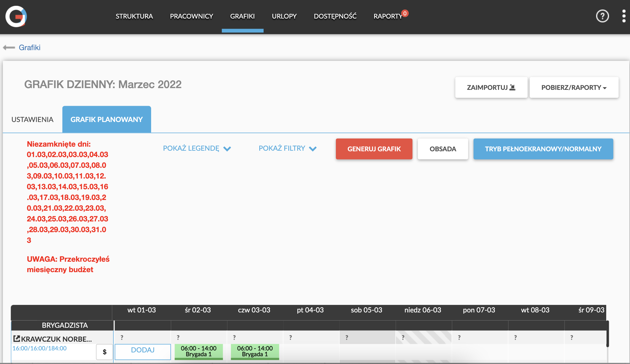Open Krawczuk Norbert external link icon
Viewport: 630px width, 364px height.
pyautogui.click(x=17, y=338)
